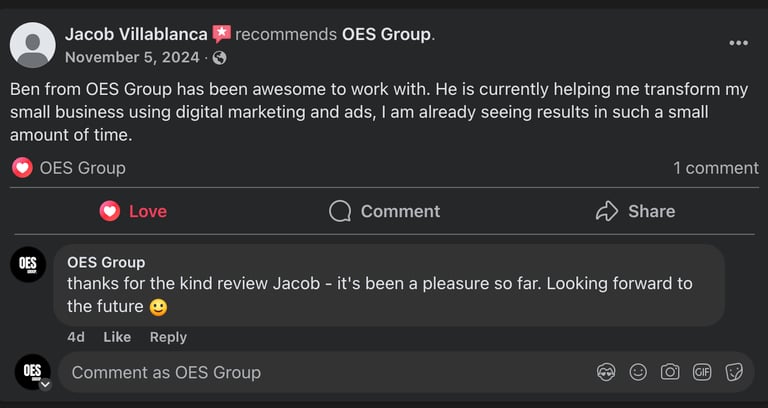Open the GIF picker icon
Image resolution: width=768 pixels, height=408 pixels.
click(702, 372)
